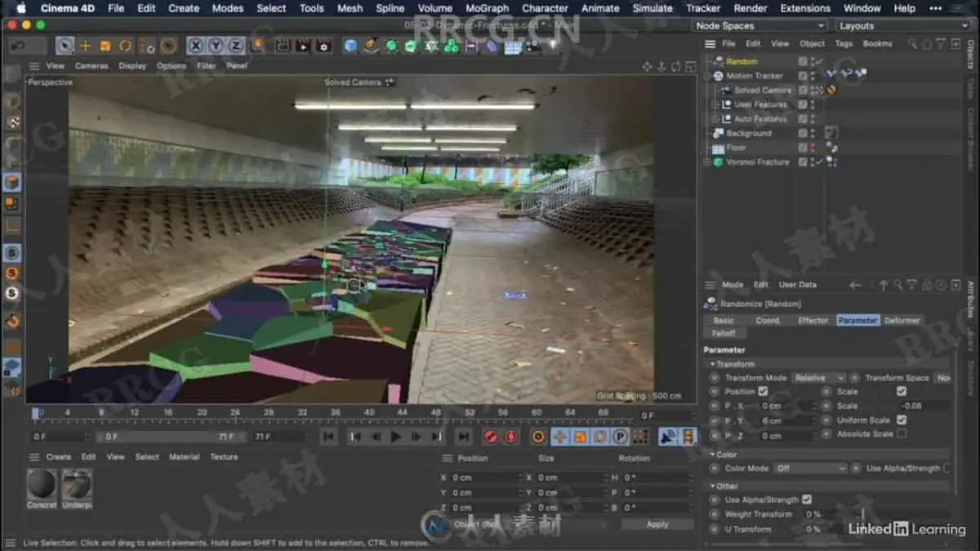Open the Node Spaces dropdown

[759, 26]
